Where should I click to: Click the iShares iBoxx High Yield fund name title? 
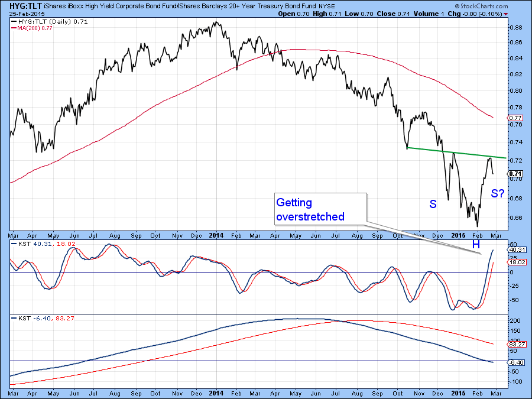coord(180,6)
